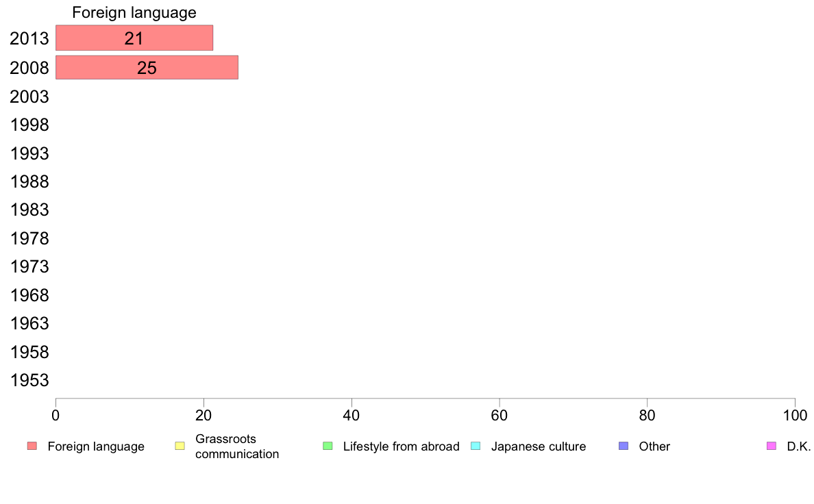Click the Japanese culture legend label
814x504 pixels.
tap(539, 446)
